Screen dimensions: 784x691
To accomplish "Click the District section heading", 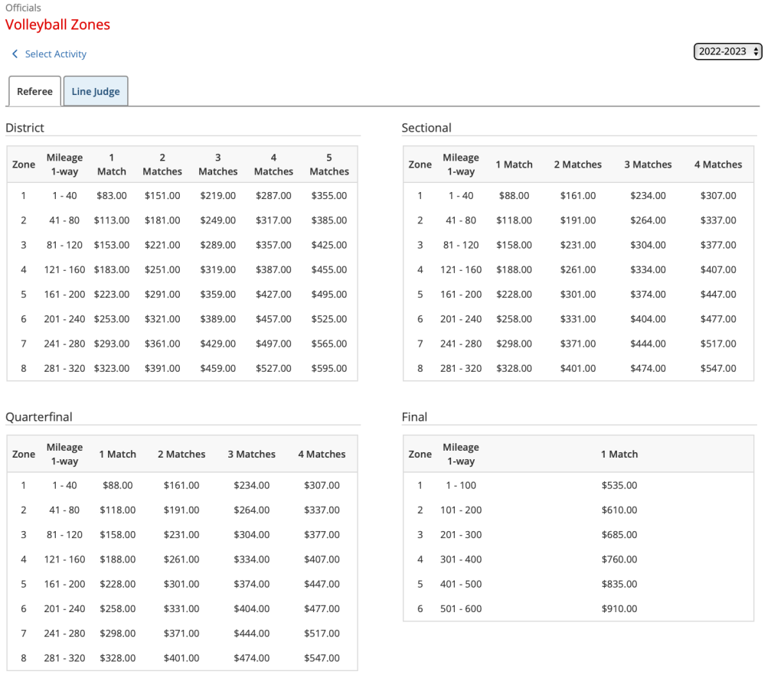I will point(24,128).
